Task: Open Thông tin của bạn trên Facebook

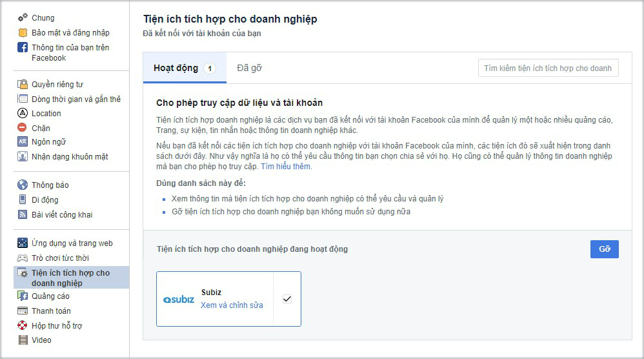Action: click(70, 52)
